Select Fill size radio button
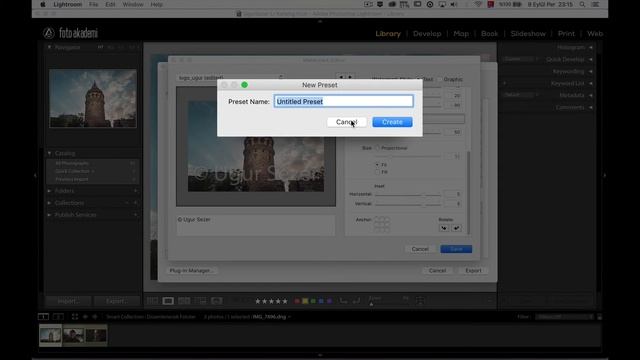The image size is (640, 360). click(377, 172)
